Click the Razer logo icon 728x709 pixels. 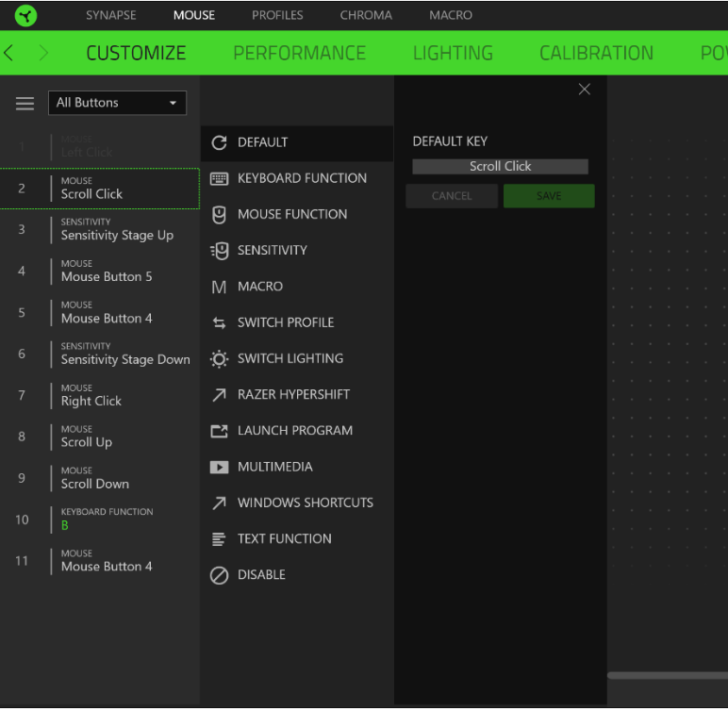point(25,15)
